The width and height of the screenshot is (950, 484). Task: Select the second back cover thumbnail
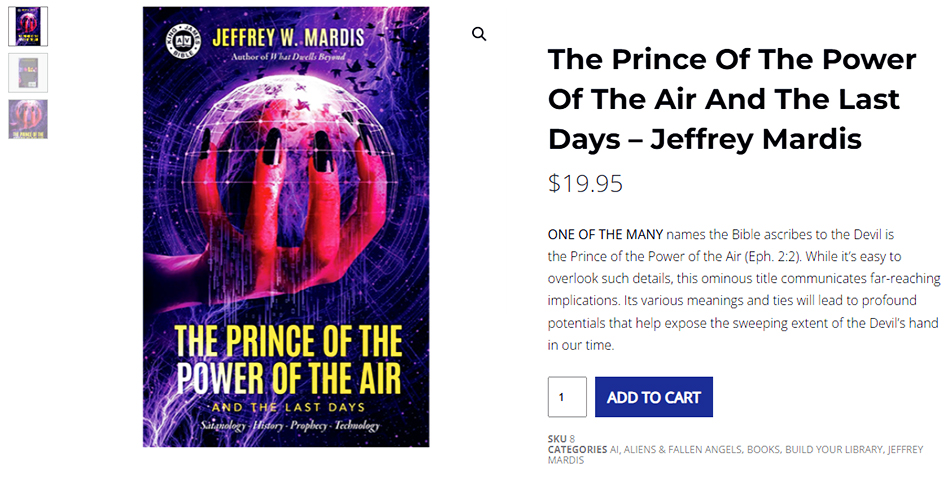(x=28, y=73)
